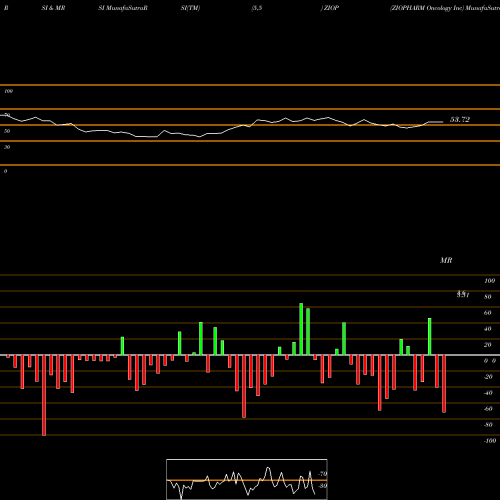Image resolution: width=500 pixels, height=500 pixels.
Task: Click the MR panel title label
Action: (x=446, y=260)
